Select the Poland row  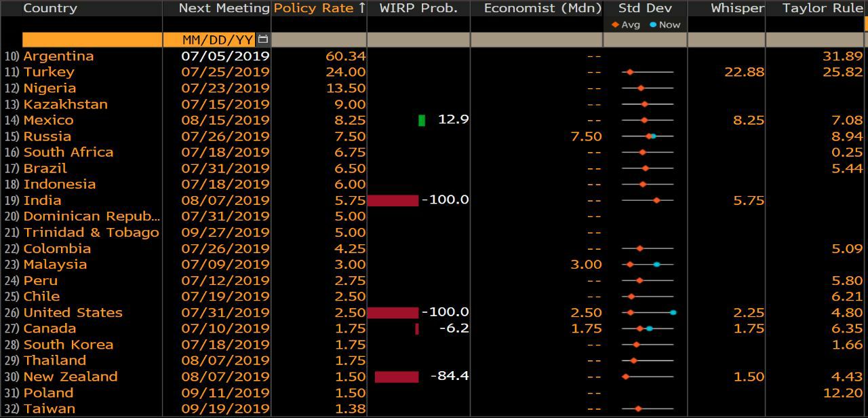coord(48,393)
